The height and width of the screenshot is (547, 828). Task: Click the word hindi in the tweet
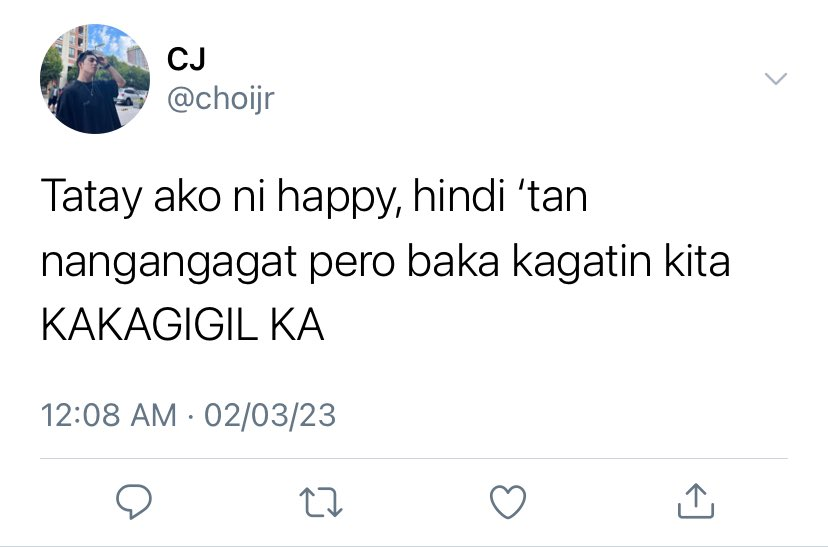click(458, 195)
